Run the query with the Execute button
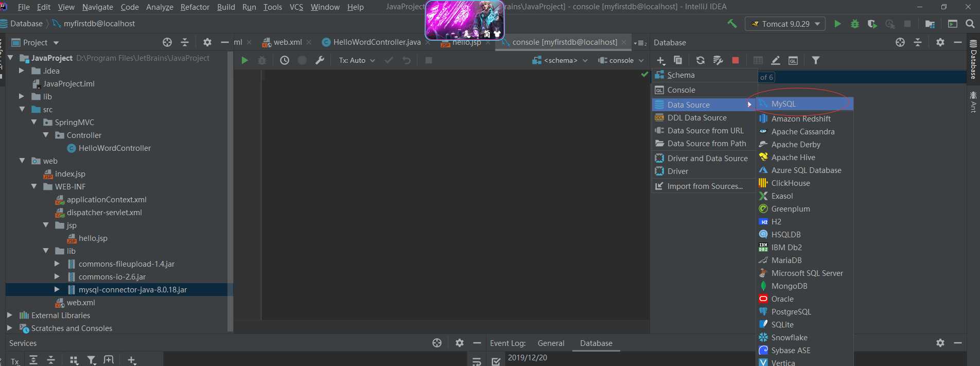980x366 pixels. tap(244, 60)
